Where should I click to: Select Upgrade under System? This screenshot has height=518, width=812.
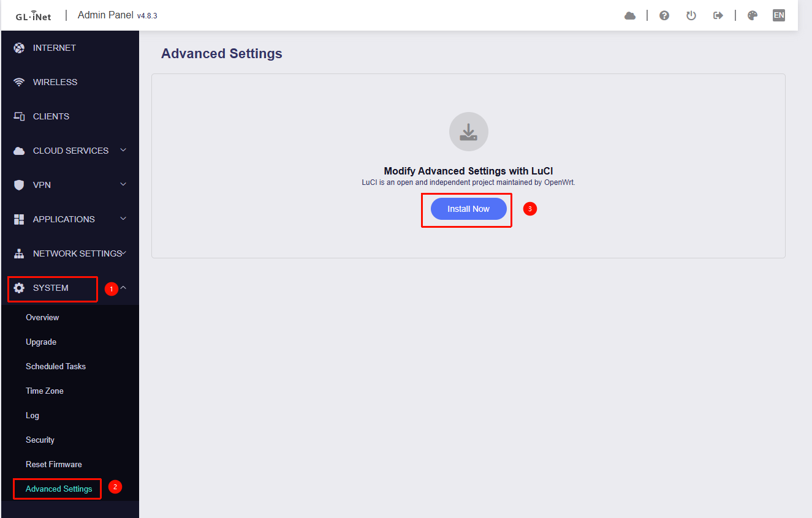pos(41,342)
